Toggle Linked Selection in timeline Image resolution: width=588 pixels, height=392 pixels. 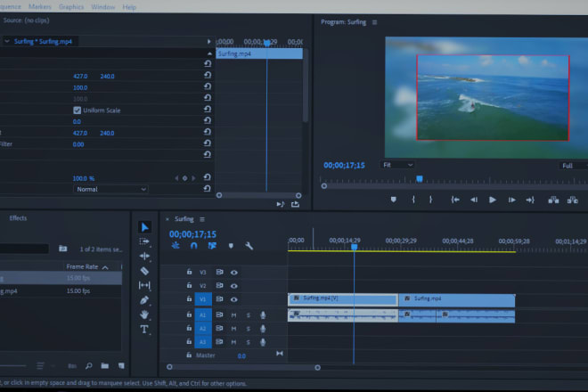[212, 246]
